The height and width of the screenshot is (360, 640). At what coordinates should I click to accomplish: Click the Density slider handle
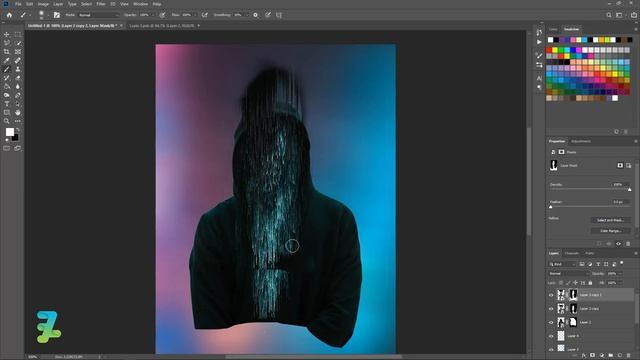pyautogui.click(x=630, y=189)
